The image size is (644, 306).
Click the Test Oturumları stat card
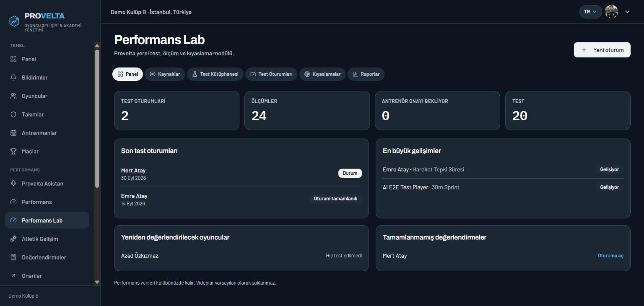177,111
